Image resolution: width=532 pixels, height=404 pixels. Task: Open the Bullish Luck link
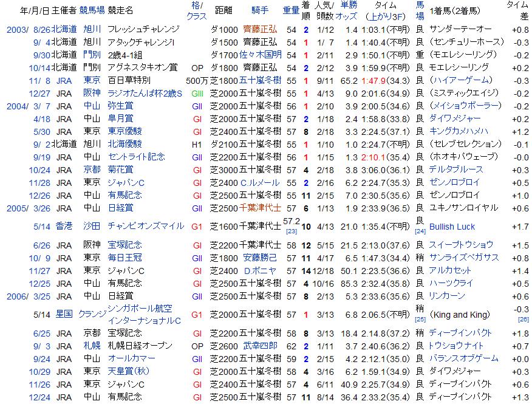[x=452, y=227]
